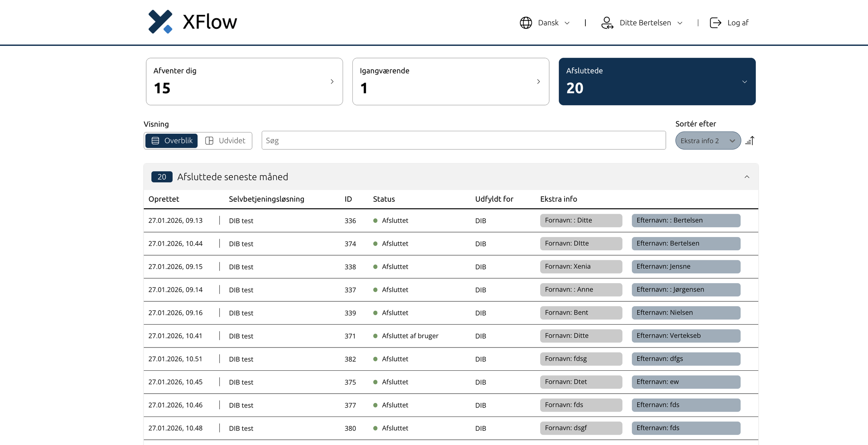Switch to Udvidet view
Image resolution: width=868 pixels, height=445 pixels.
[x=226, y=141]
